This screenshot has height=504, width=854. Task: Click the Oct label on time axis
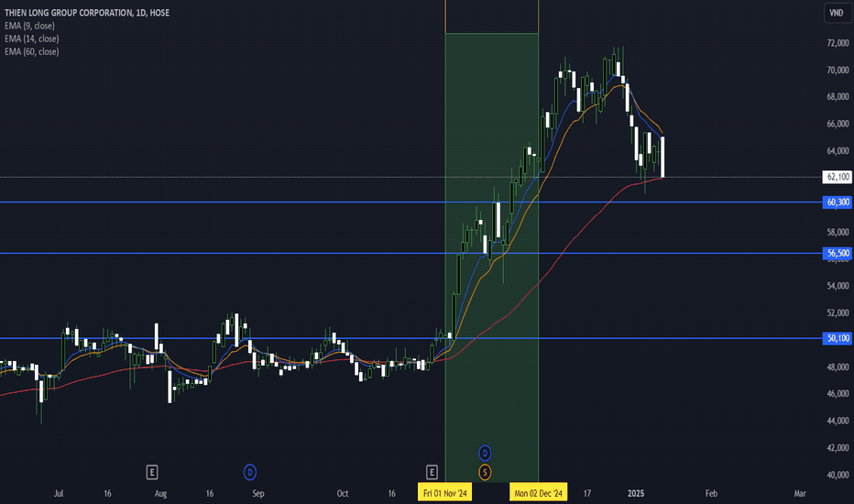coord(343,493)
